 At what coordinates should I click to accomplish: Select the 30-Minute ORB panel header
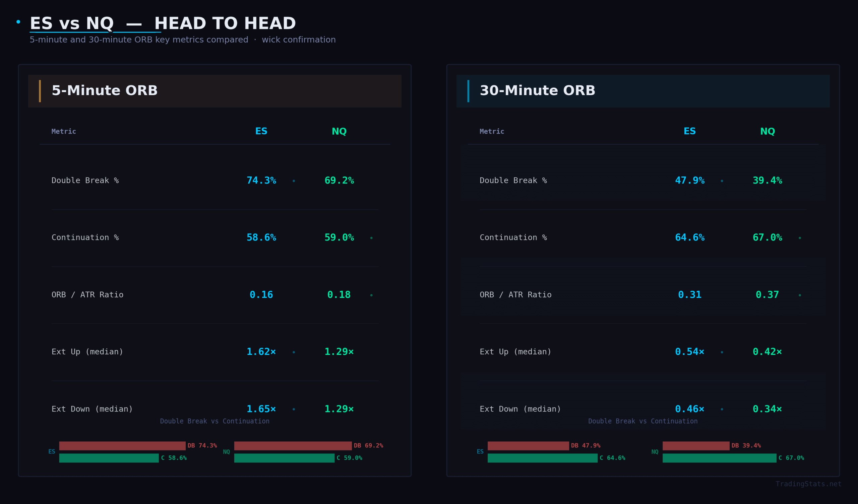pyautogui.click(x=537, y=90)
